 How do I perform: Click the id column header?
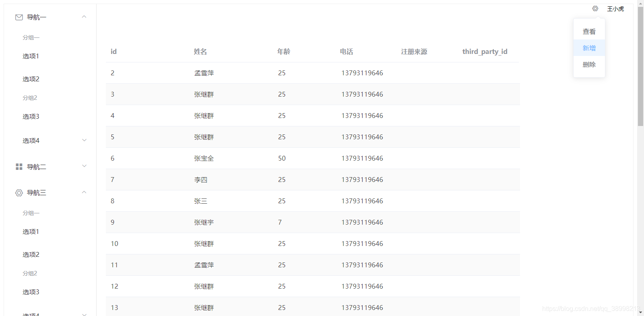[x=114, y=52]
